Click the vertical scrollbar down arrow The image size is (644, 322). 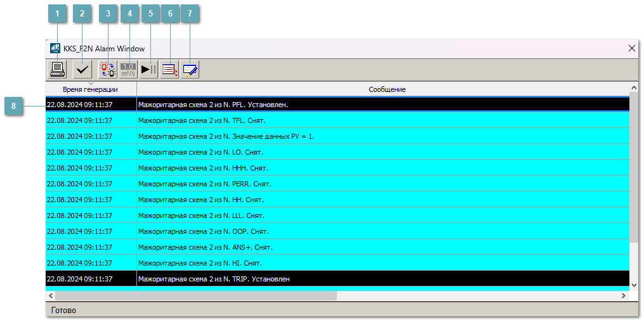(x=634, y=285)
